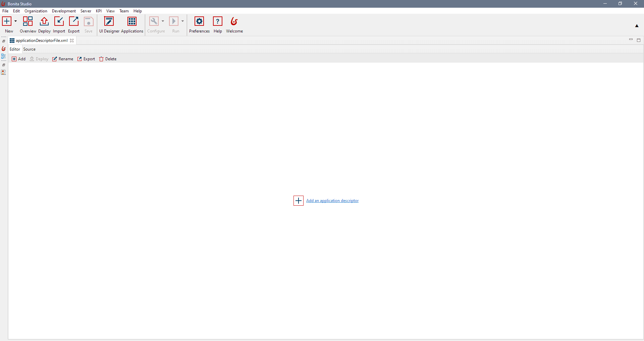Open the Organization menu
The height and width of the screenshot is (341, 644).
click(36, 11)
